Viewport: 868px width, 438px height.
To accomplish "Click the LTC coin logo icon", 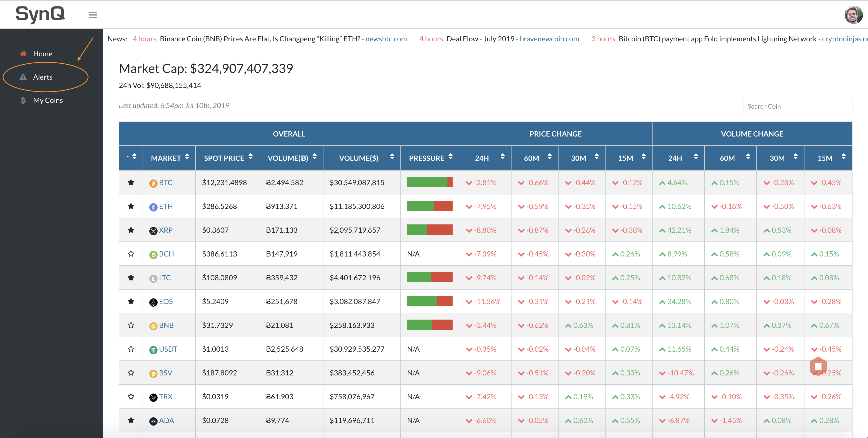I will coord(153,278).
